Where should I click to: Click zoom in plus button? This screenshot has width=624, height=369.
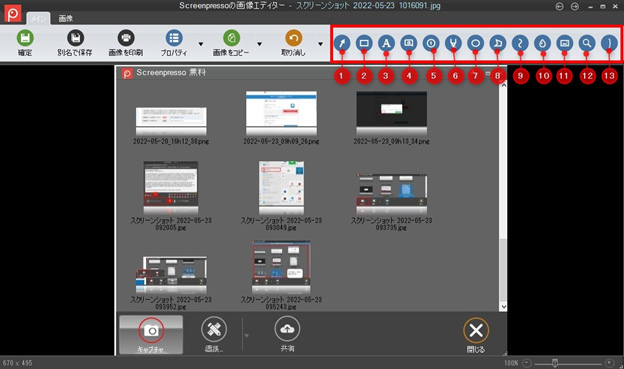(609, 363)
